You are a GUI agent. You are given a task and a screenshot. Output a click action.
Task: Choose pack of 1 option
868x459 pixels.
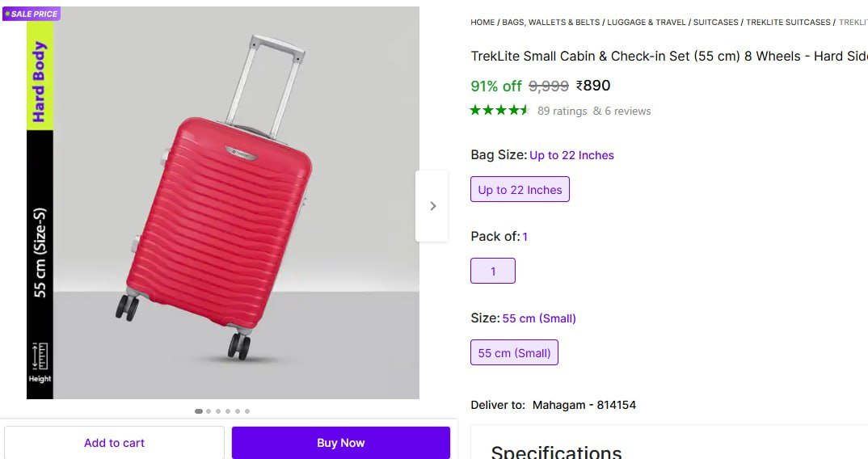[493, 272]
